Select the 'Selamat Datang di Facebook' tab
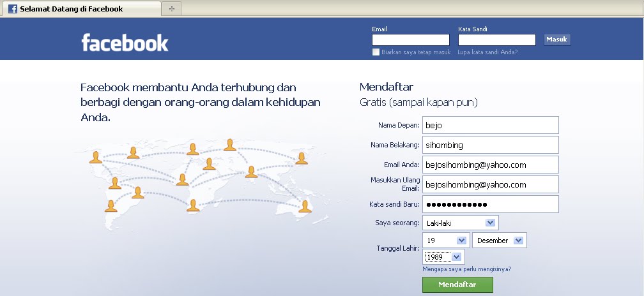This screenshot has height=296, width=644. (x=81, y=8)
